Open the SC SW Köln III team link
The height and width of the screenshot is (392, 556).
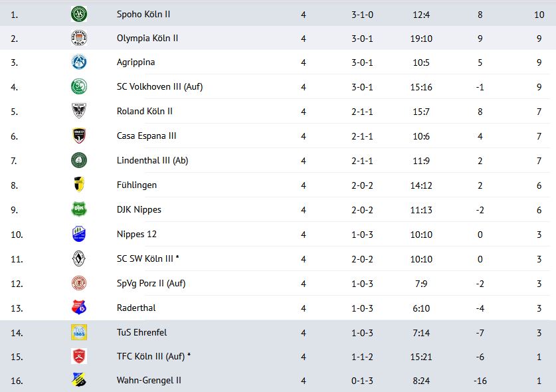150,259
